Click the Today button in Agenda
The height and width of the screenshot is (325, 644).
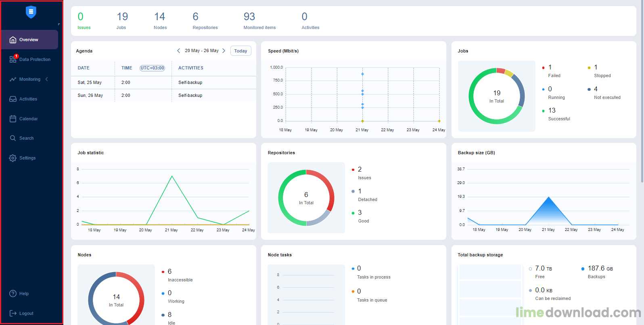(x=240, y=51)
